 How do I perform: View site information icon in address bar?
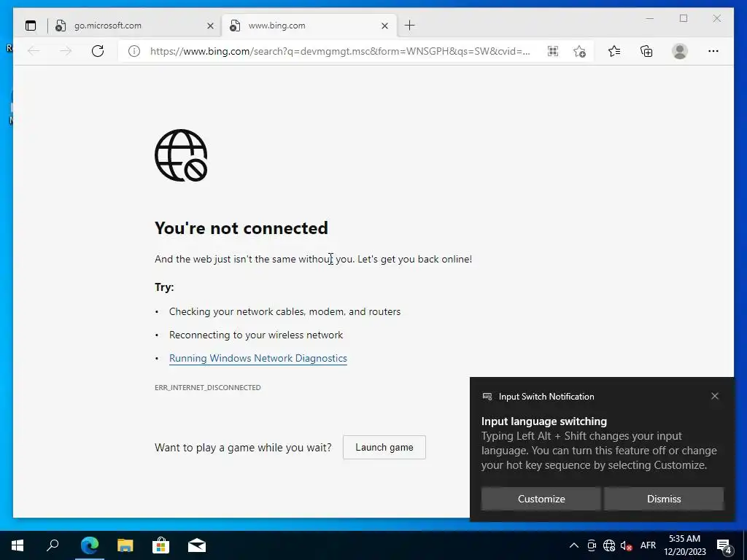point(134,51)
